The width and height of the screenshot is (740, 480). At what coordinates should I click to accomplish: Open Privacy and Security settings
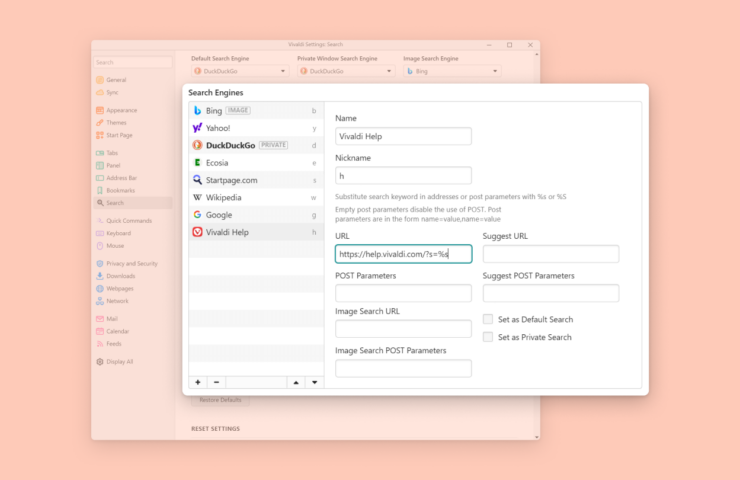[133, 263]
